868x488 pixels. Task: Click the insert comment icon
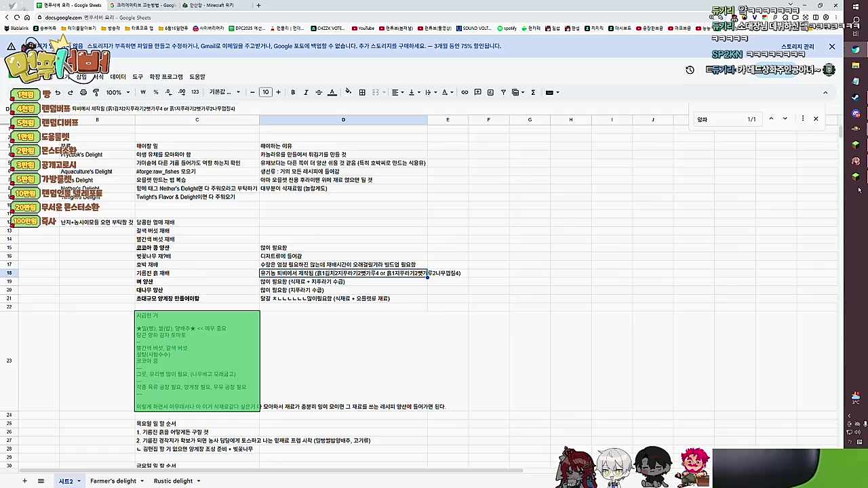click(x=477, y=92)
